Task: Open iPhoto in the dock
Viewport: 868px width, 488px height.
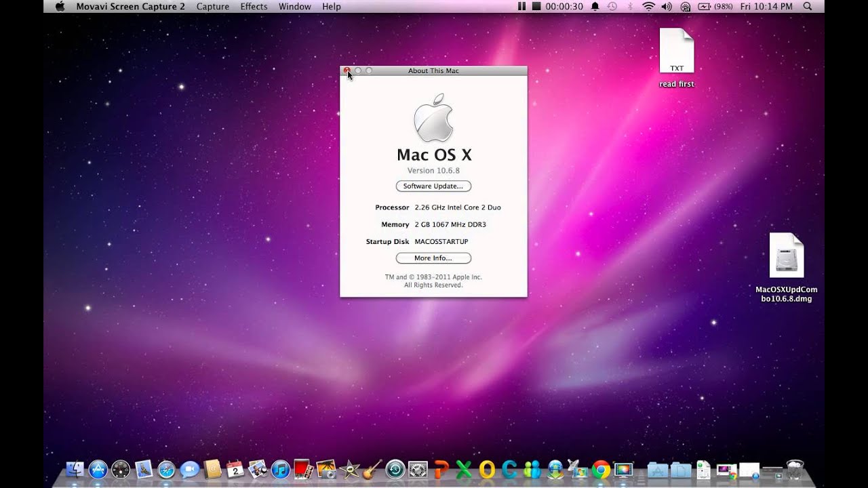Action: pos(326,469)
